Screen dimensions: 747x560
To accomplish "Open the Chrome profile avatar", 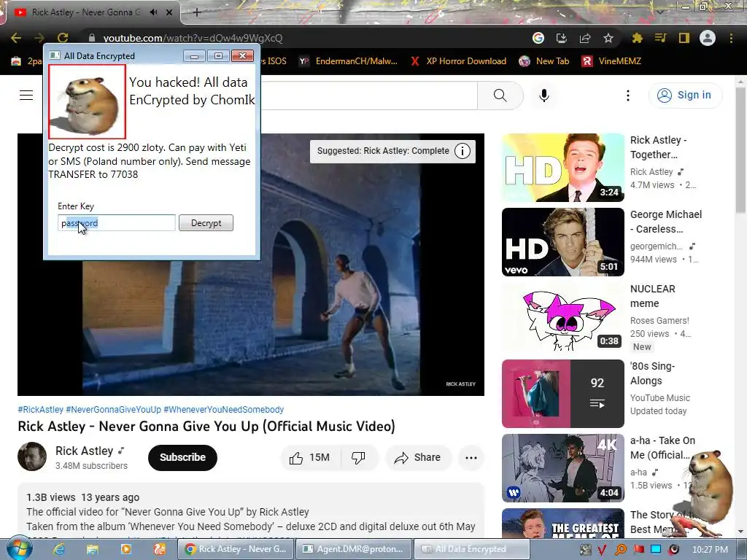I will tap(708, 38).
